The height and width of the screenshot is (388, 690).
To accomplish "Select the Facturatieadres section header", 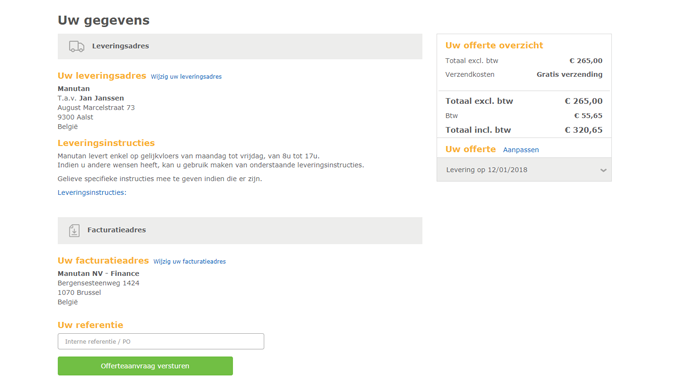I will click(x=240, y=230).
